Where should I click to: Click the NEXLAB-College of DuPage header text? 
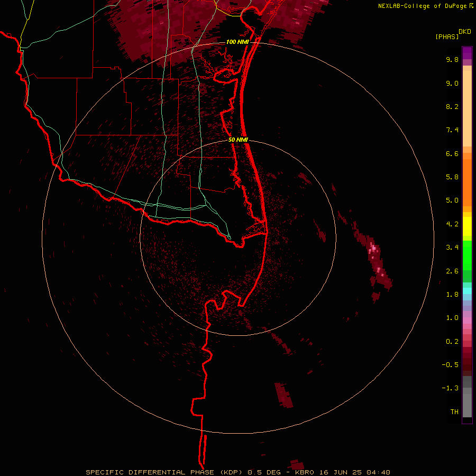[425, 6]
